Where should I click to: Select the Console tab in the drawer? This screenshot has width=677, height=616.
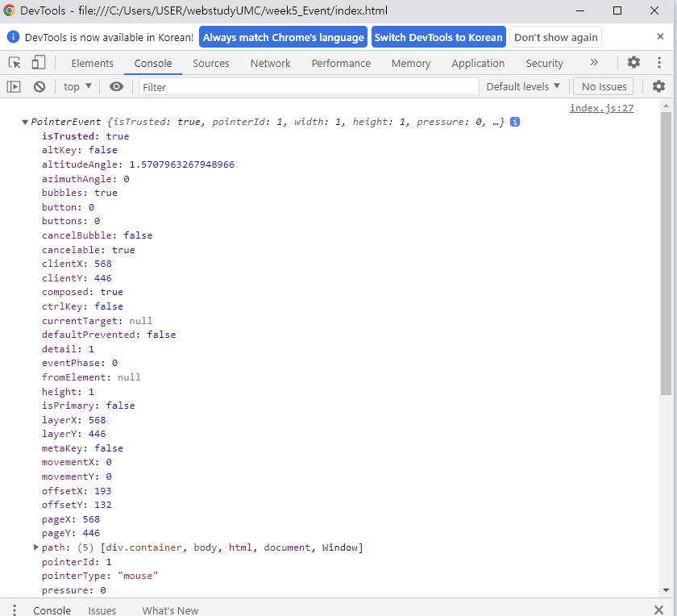[x=52, y=610]
